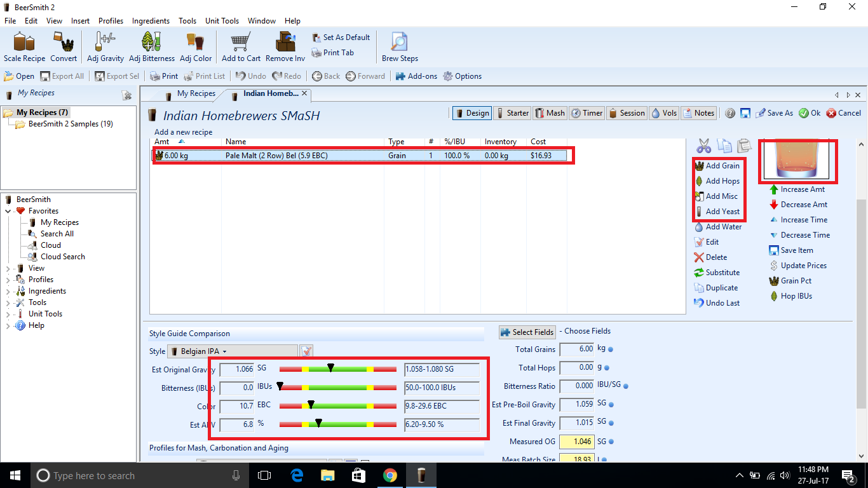Image resolution: width=868 pixels, height=488 pixels.
Task: Update ingredient prices
Action: (x=797, y=266)
